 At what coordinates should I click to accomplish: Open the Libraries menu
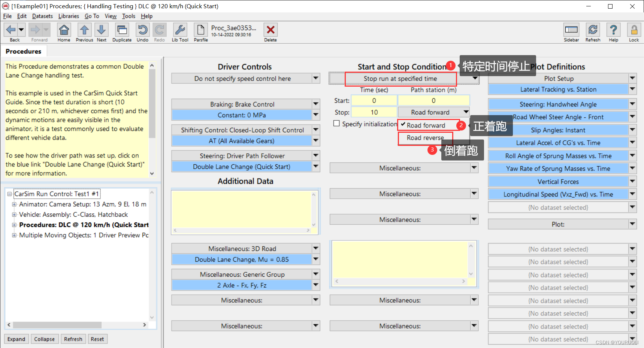point(69,16)
